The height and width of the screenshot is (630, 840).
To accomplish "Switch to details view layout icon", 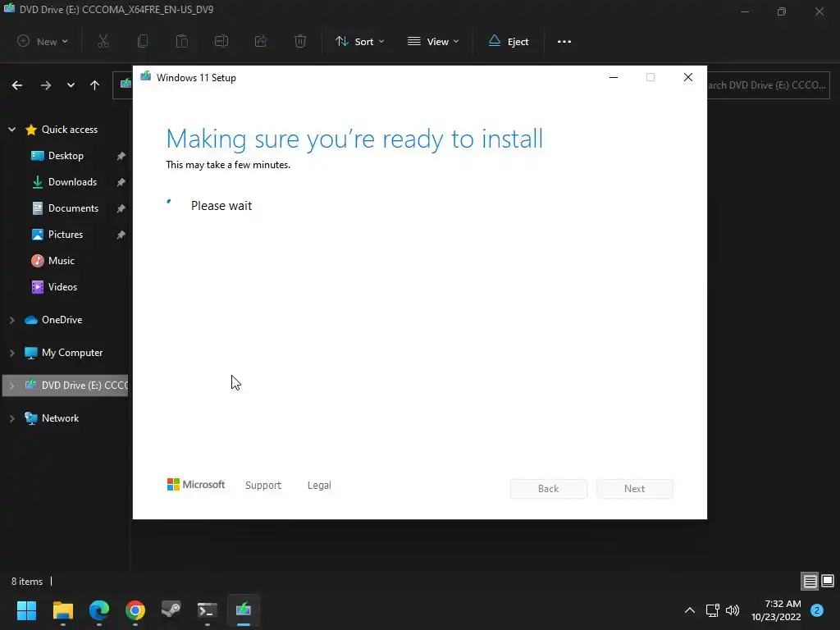I will pos(810,581).
